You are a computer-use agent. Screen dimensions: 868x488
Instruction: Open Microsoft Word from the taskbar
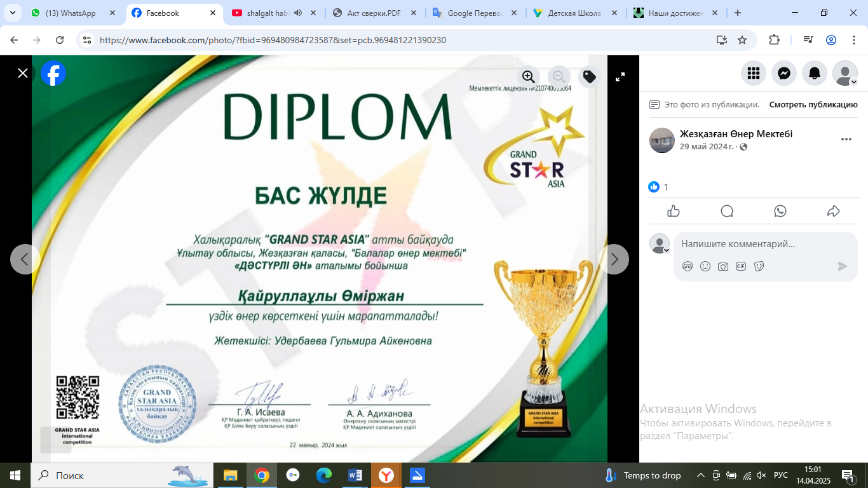pyautogui.click(x=355, y=475)
